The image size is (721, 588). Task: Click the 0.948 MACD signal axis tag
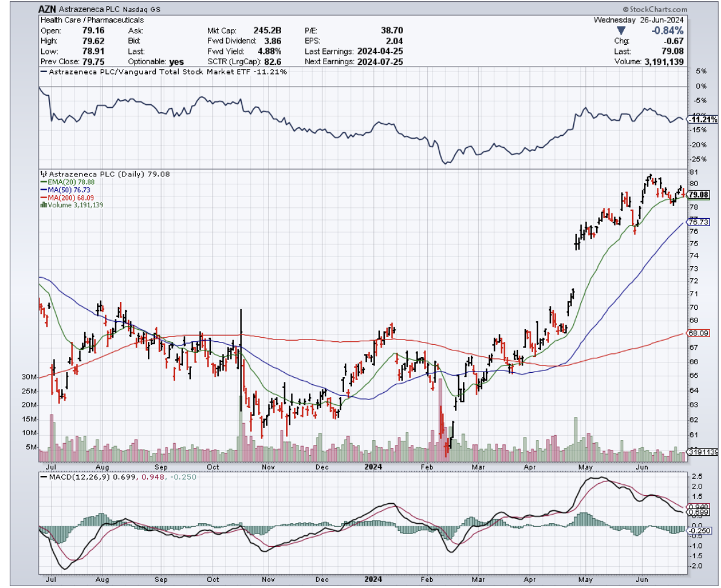(x=699, y=506)
